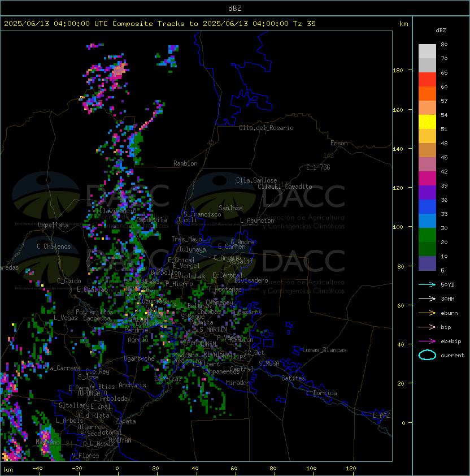Click the 'km' unit label at bottom-left corner
Viewport: 470px width, 476px height.
(8, 470)
